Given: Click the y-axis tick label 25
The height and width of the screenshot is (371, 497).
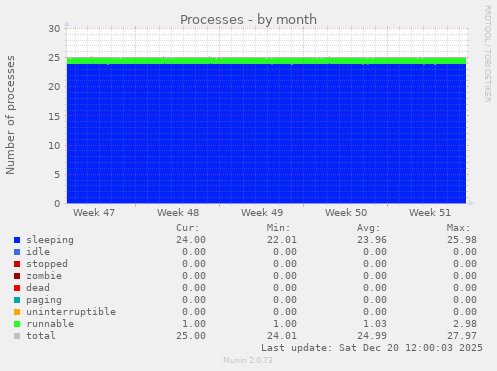Looking at the screenshot, I should pos(54,58).
